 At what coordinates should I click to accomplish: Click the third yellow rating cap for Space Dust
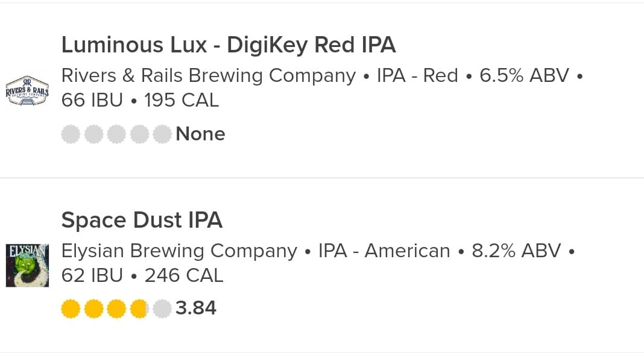point(116,308)
